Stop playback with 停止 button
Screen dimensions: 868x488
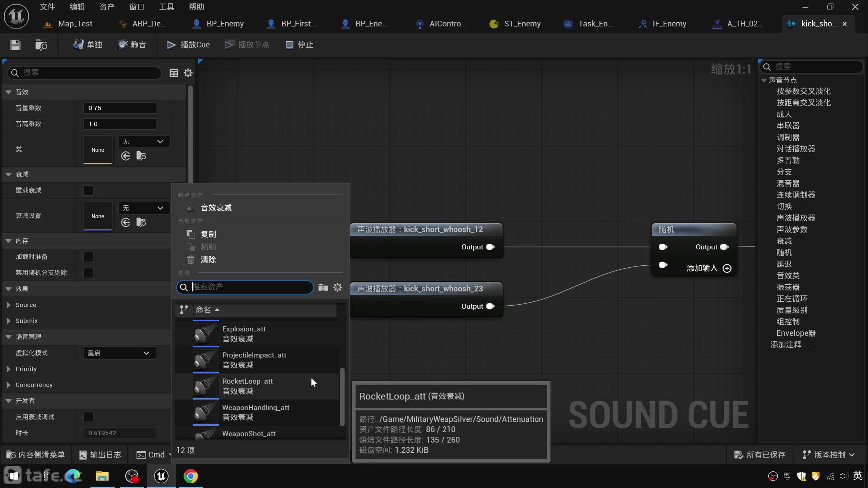300,45
